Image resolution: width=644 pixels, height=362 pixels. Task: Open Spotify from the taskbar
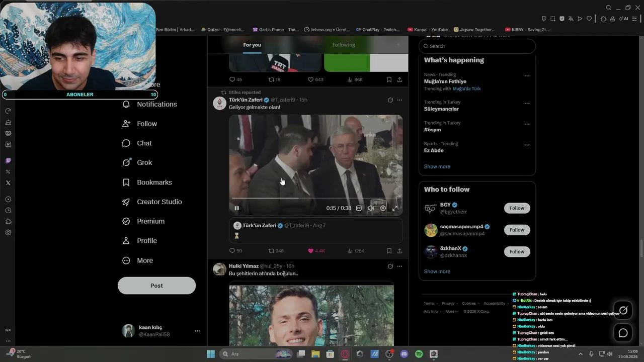pyautogui.click(x=419, y=354)
